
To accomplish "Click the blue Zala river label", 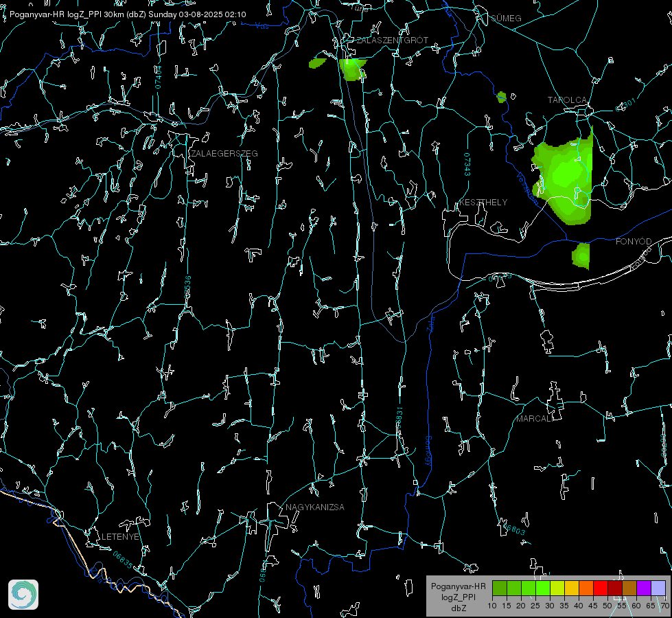I will [431, 323].
